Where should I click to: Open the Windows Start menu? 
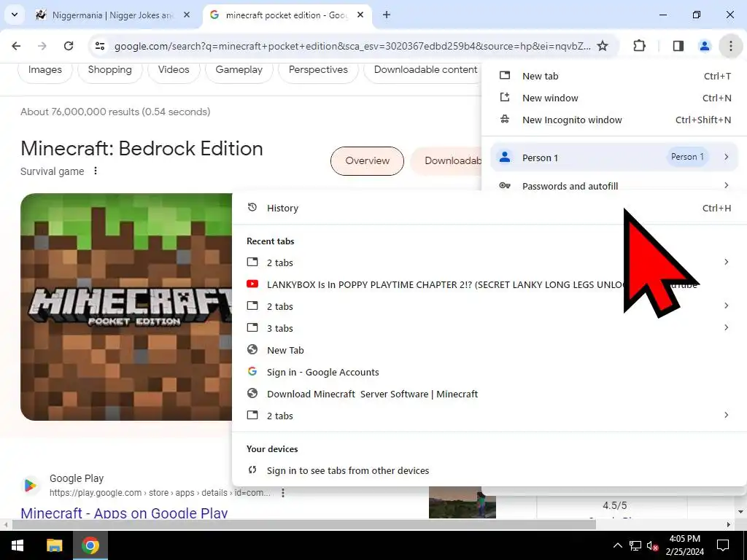[x=18, y=545]
